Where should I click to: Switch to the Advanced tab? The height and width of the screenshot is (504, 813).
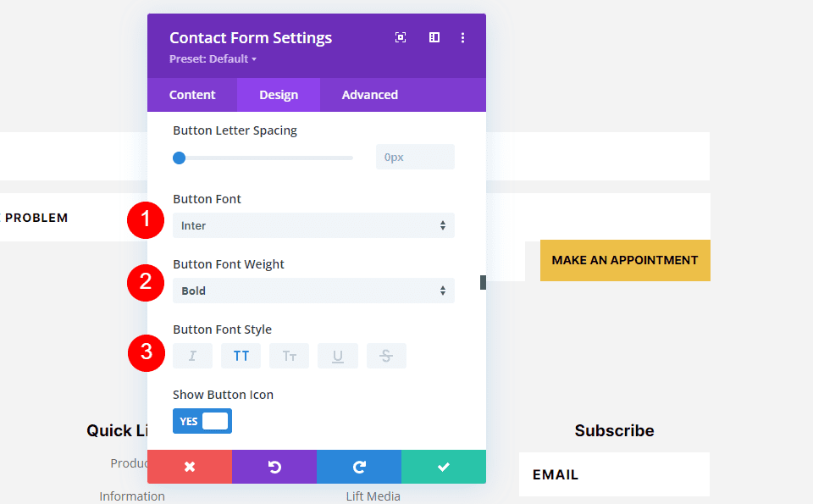pos(369,95)
